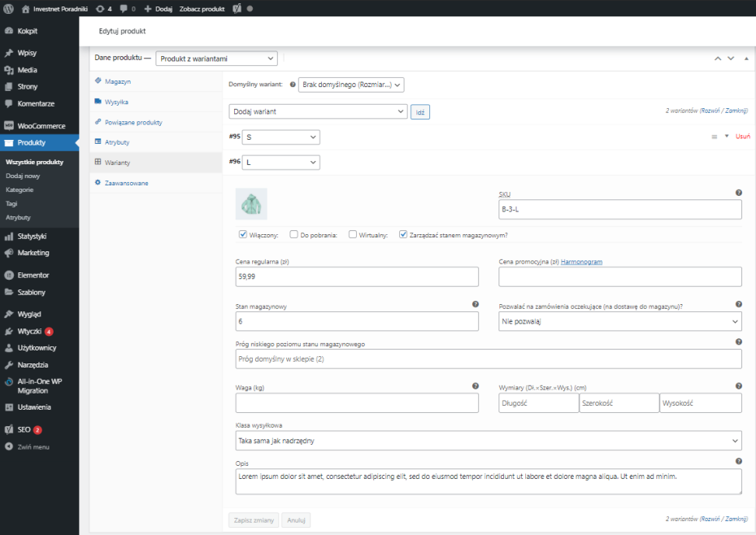Open the Zaawansowane gear icon
Screen dimensions: 756x535
(98, 183)
